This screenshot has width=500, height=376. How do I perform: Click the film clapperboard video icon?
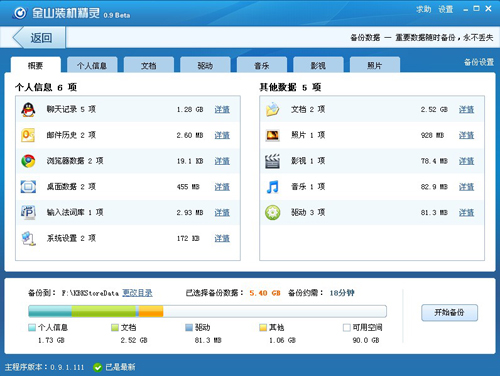[272, 161]
